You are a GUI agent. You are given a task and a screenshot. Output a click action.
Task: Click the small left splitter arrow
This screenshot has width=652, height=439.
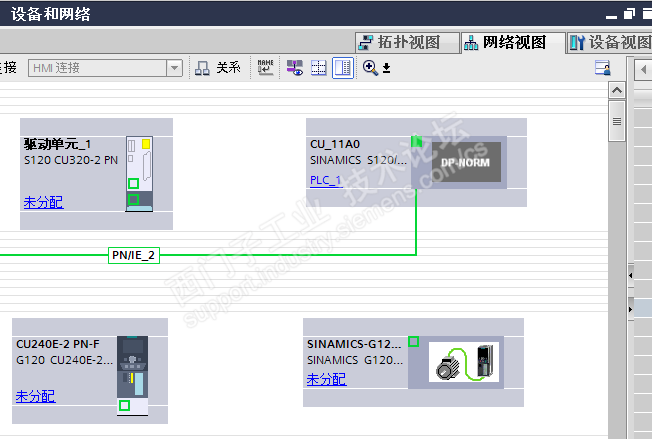point(631,275)
